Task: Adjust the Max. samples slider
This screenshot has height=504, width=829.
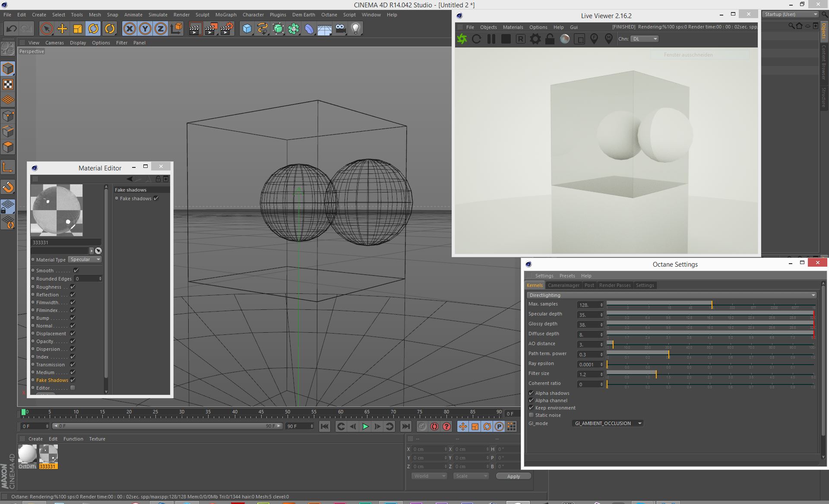Action: click(712, 304)
